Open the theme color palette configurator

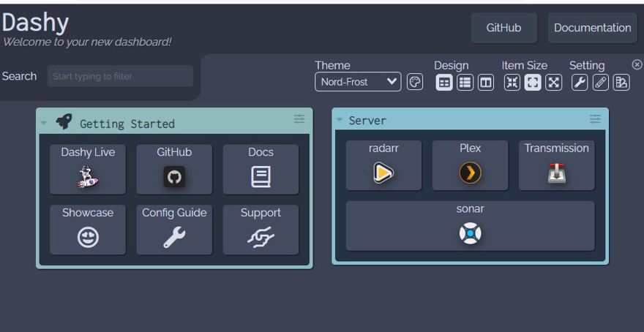[x=415, y=82]
